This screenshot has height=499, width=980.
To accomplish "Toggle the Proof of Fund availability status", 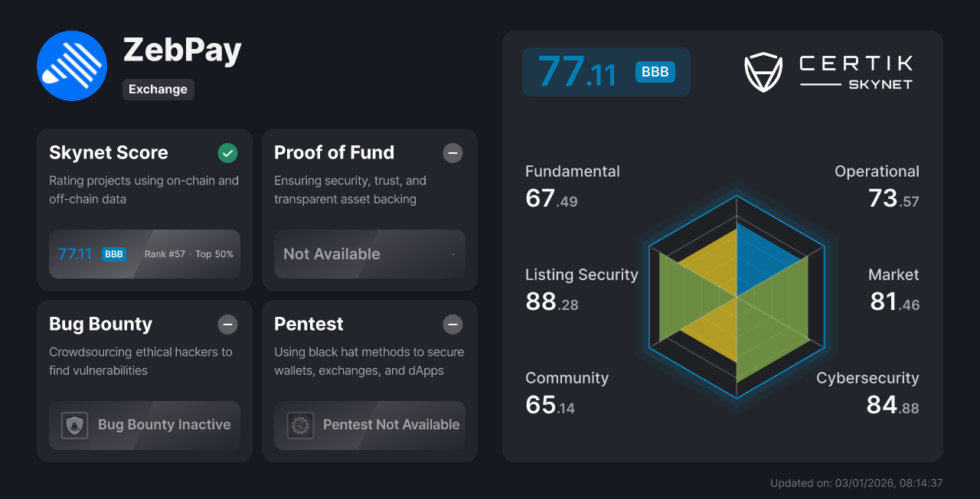I will [452, 153].
